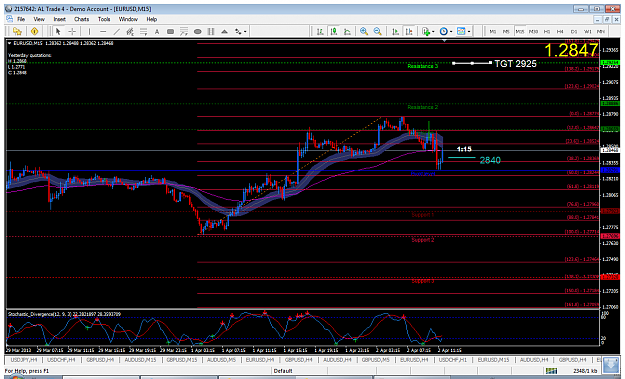The image size is (625, 379).
Task: Select the text 'A' tool
Action: tap(157, 31)
